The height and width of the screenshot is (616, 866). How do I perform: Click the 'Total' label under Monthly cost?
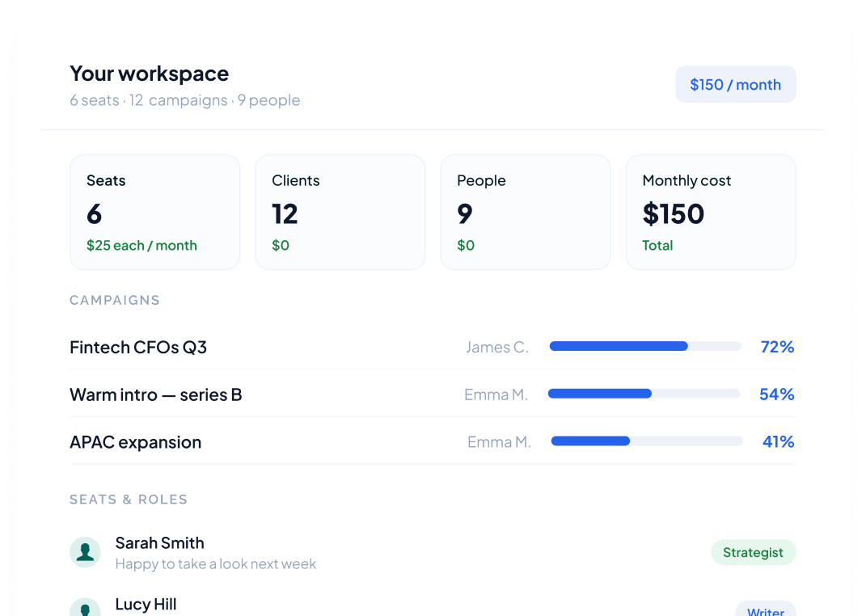click(657, 246)
